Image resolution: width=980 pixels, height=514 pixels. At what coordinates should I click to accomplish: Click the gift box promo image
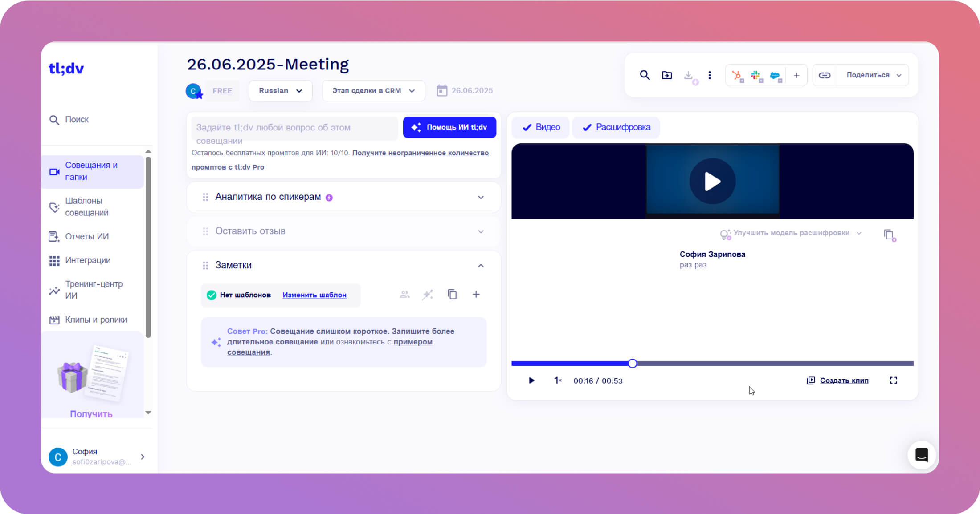(72, 377)
